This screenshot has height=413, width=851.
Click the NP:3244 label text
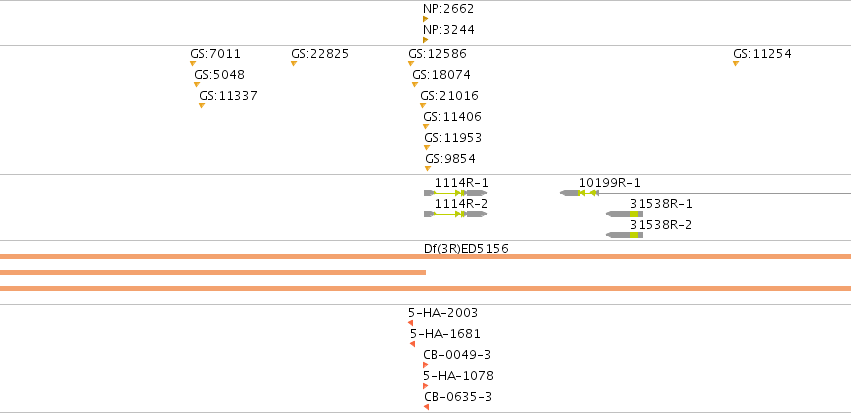pyautogui.click(x=448, y=30)
